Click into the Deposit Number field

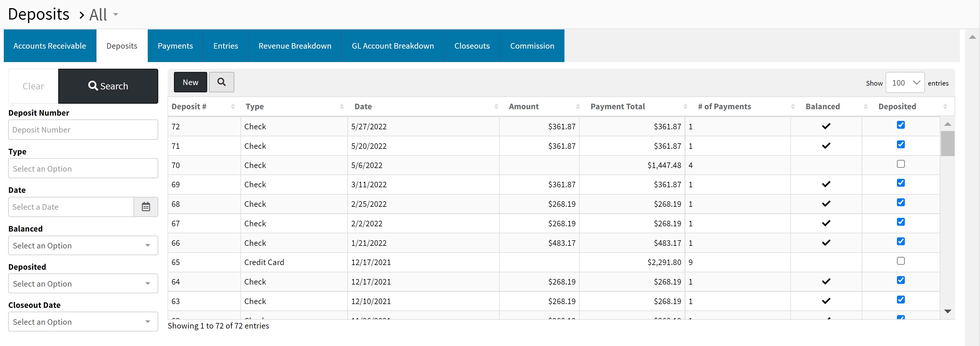tap(83, 130)
